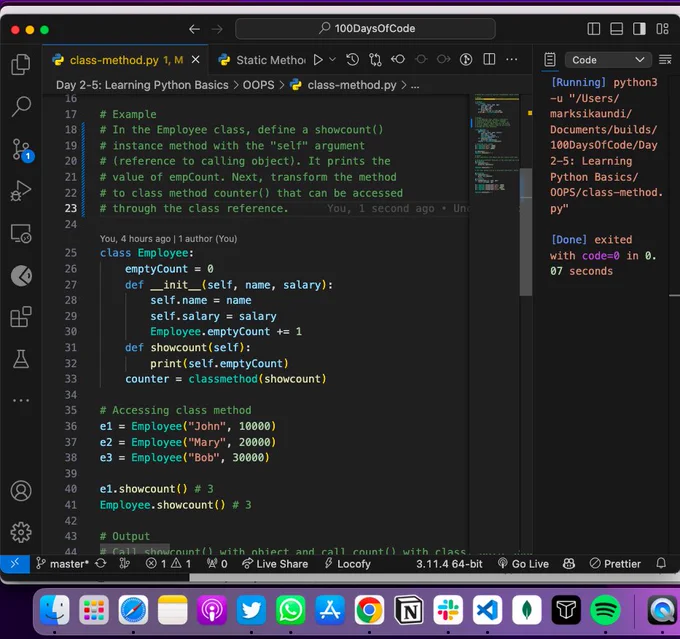Toggle the secondary side bar layout
Screen dimensions: 680x639
tap(639, 29)
